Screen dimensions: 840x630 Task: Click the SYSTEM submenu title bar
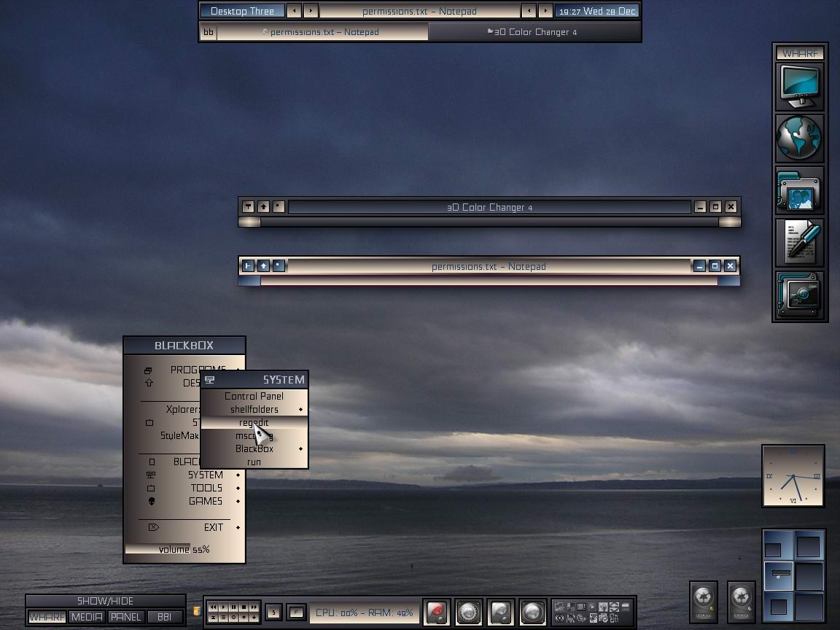254,380
